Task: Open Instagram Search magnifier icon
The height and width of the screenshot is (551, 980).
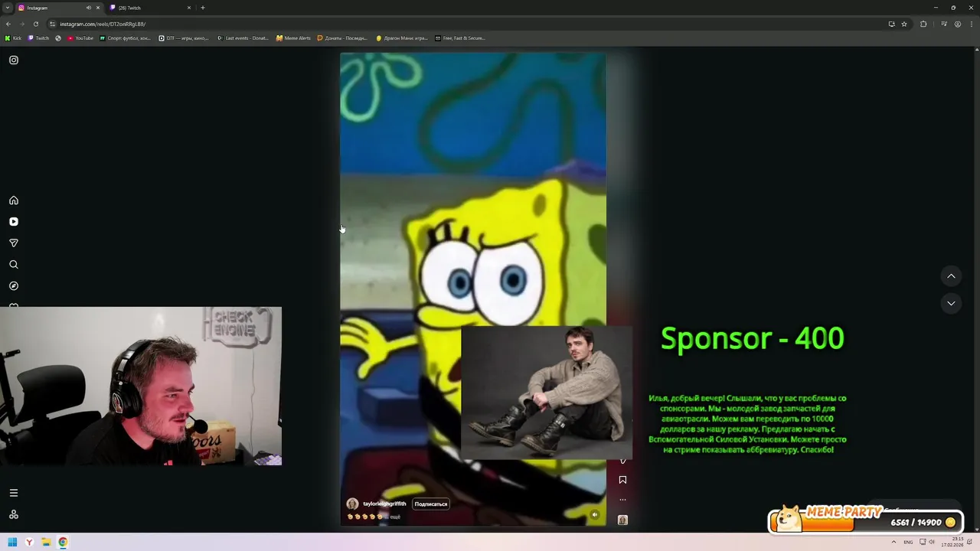Action: [14, 265]
